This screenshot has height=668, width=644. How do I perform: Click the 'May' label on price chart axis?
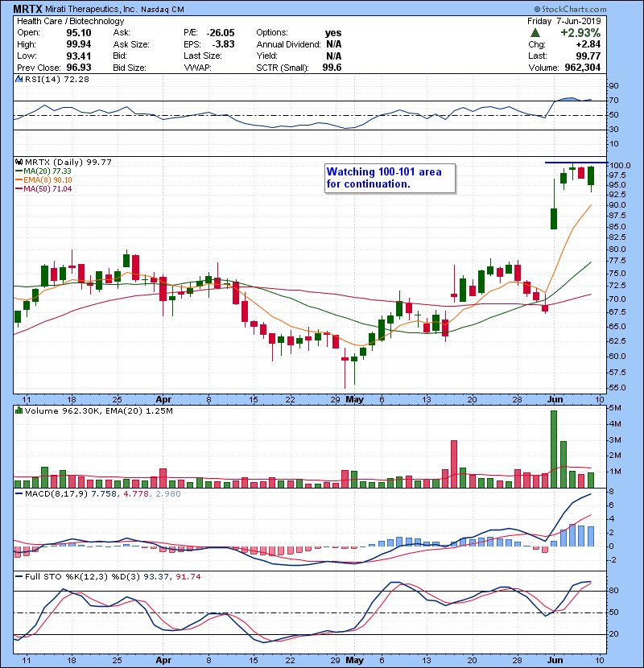click(x=354, y=399)
